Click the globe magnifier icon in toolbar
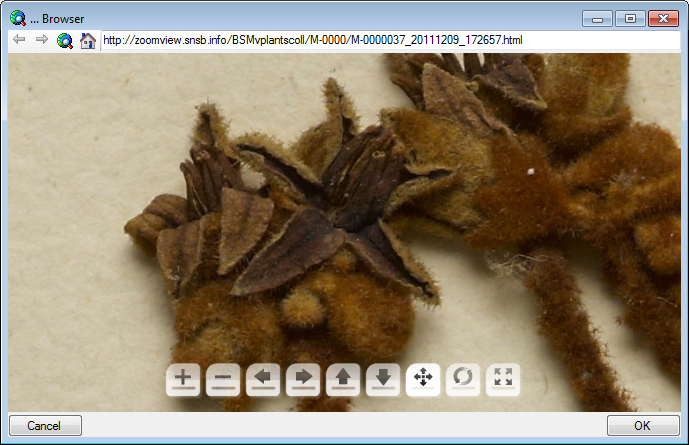The width and height of the screenshot is (689, 445). coord(65,41)
